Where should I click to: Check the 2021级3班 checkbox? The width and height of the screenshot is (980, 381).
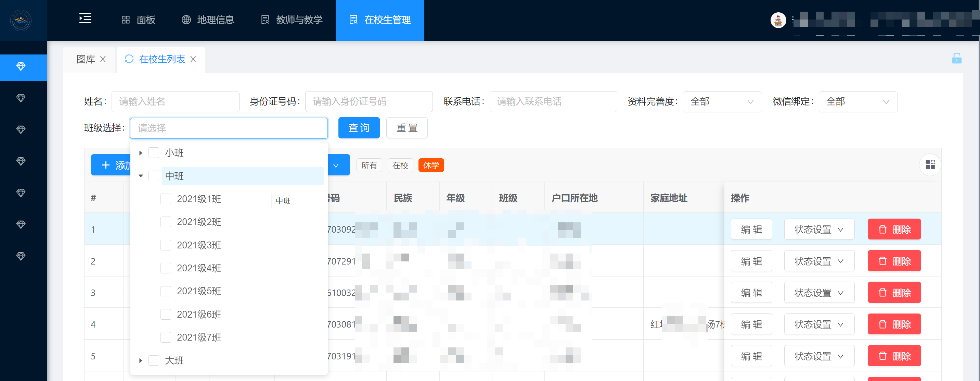pyautogui.click(x=166, y=245)
